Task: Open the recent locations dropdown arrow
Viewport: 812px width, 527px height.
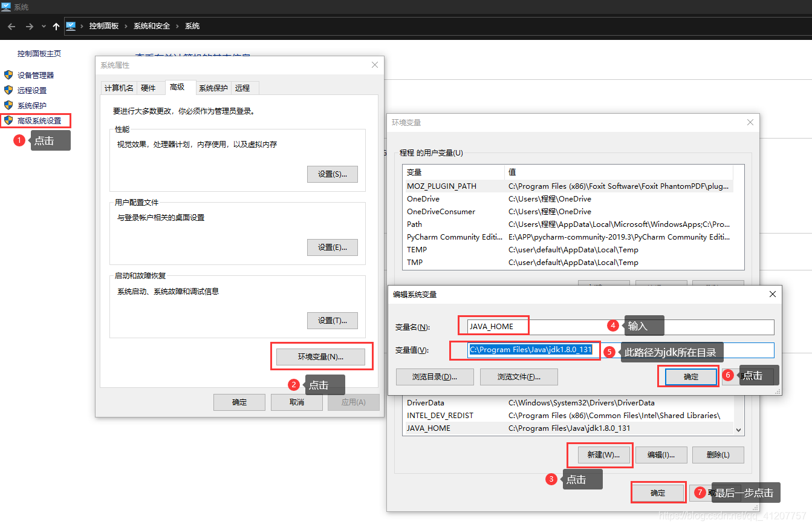Action: 44,27
